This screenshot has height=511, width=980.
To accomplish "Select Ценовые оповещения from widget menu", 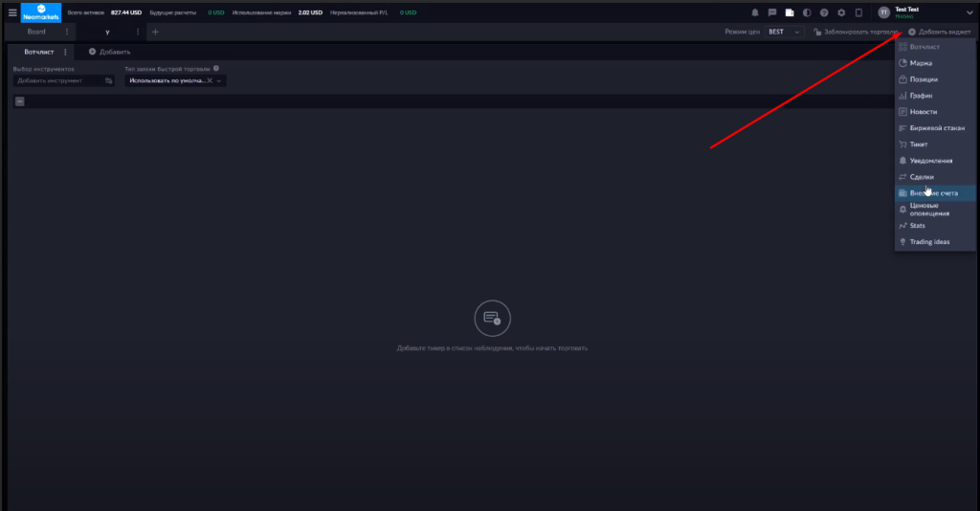I will (x=935, y=210).
